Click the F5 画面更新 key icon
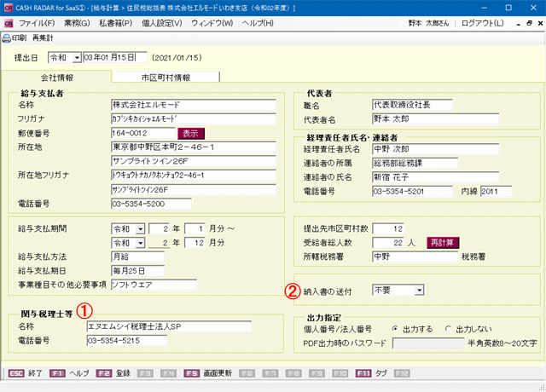This screenshot has height=392, width=546. pos(191,373)
